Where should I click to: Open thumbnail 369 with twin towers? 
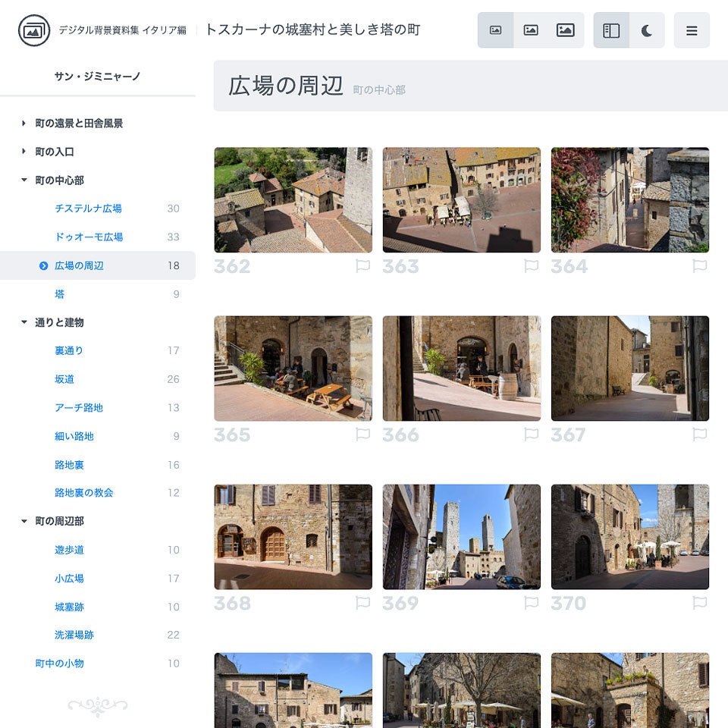pos(462,537)
